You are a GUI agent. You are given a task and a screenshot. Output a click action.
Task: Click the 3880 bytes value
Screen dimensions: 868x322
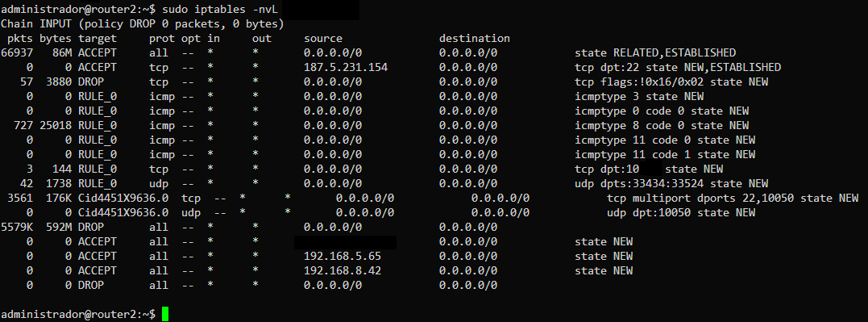pos(59,82)
